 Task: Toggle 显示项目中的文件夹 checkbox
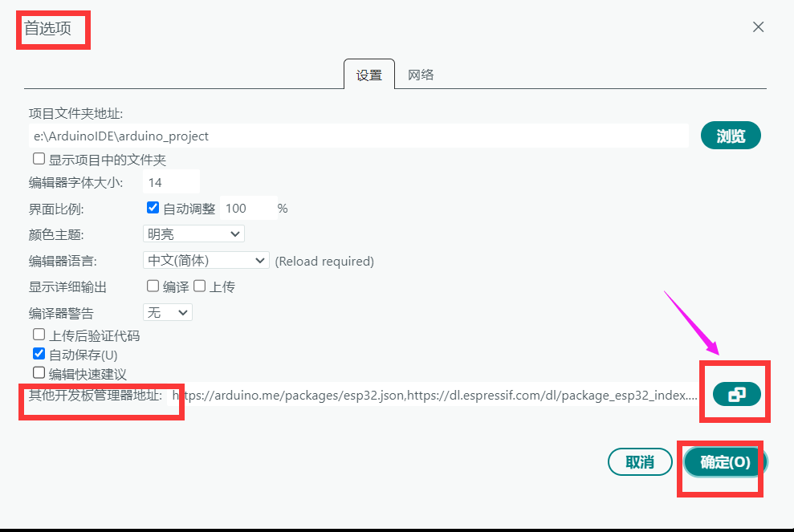coord(39,159)
